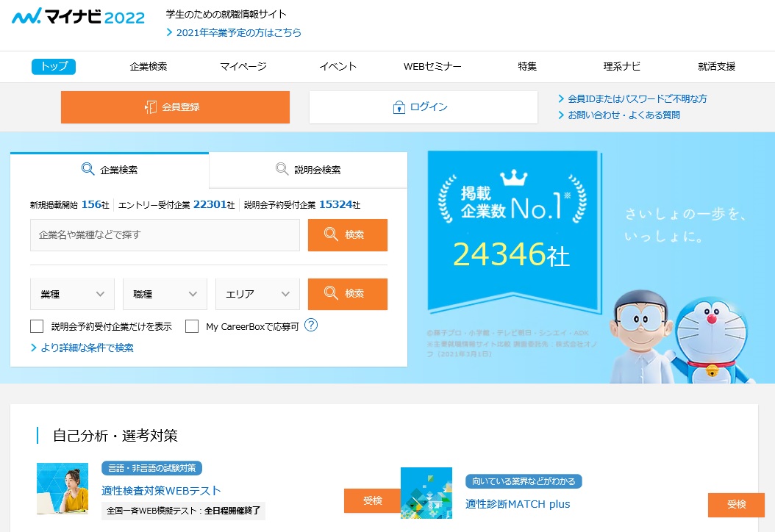Click the 企業名や業種などで探す search field

point(165,234)
